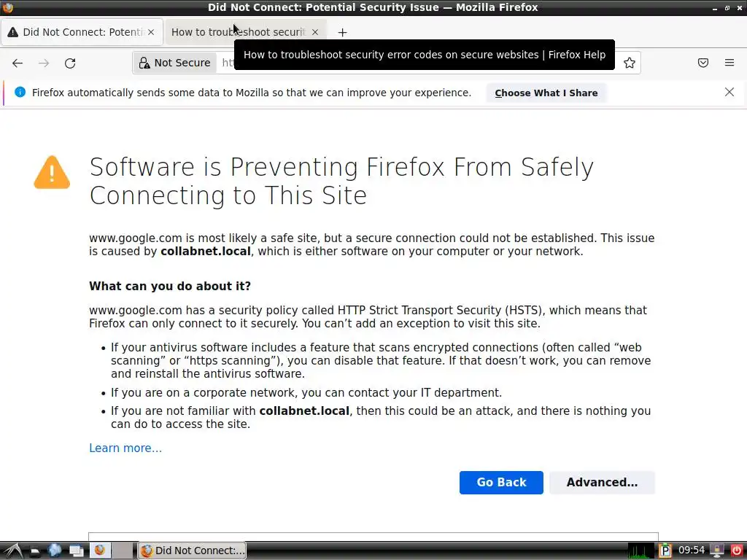Click the back navigation arrow
This screenshot has height=560, width=747.
tap(18, 63)
